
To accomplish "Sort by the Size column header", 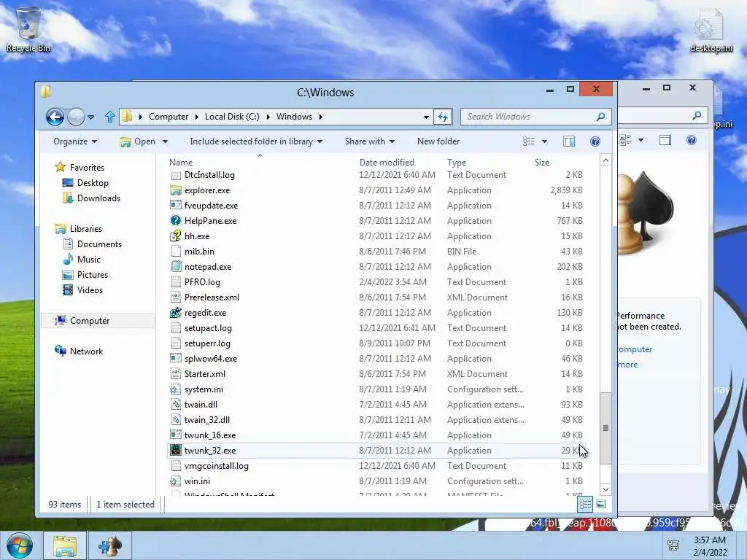I will tap(542, 163).
